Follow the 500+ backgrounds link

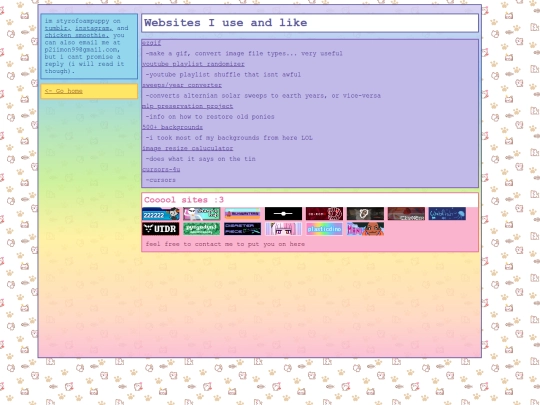173,127
